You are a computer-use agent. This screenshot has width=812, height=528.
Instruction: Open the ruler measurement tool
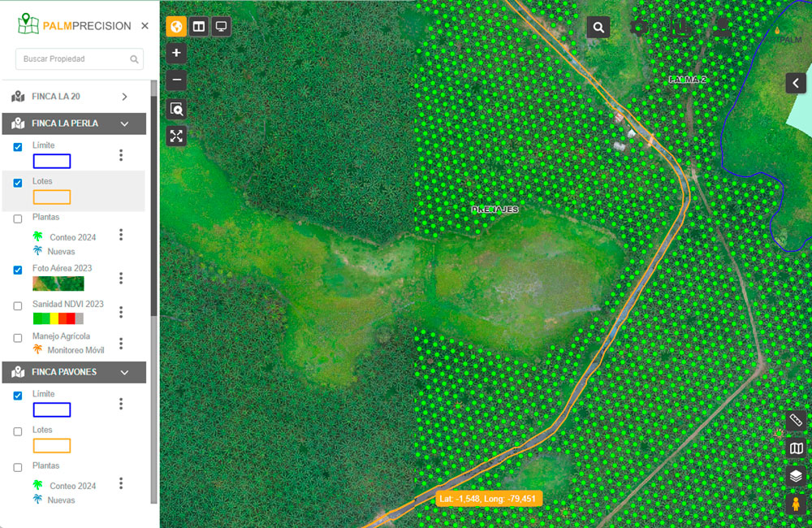click(x=796, y=421)
